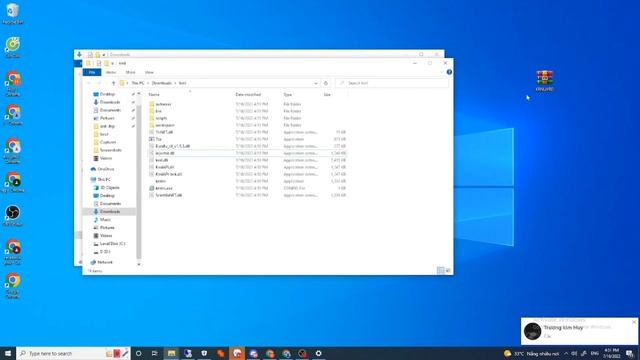The height and width of the screenshot is (360, 640).
Task: Refresh the current folder view
Action: pyautogui.click(x=326, y=83)
